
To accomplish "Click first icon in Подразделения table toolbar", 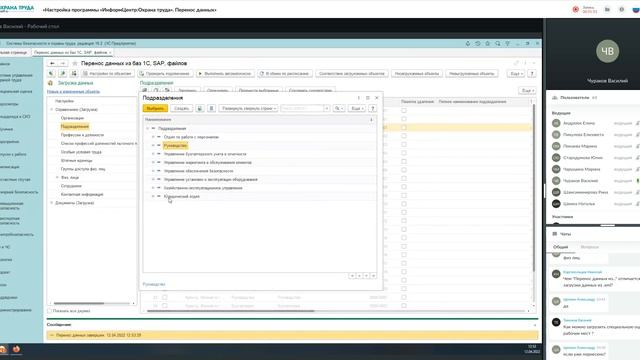I will [145, 90].
